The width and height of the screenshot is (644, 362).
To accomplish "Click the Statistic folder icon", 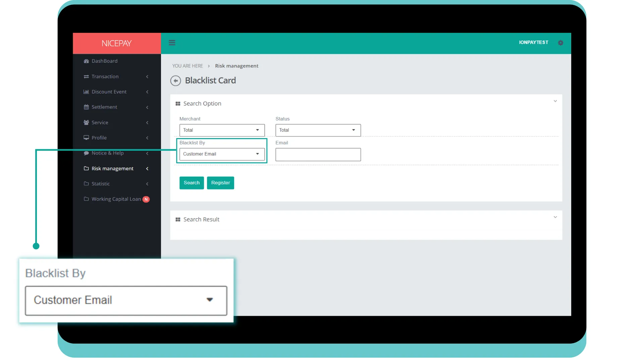I will click(86, 183).
